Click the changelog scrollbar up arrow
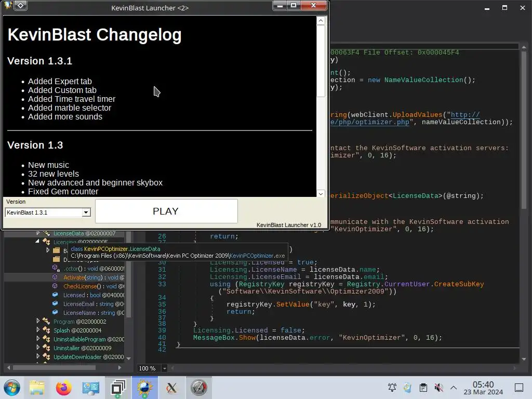 [x=321, y=21]
